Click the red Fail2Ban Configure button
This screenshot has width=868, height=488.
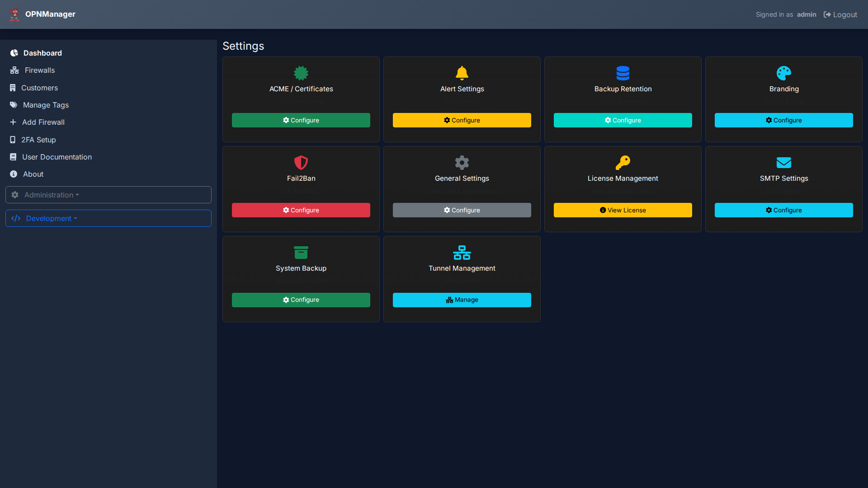pyautogui.click(x=301, y=210)
